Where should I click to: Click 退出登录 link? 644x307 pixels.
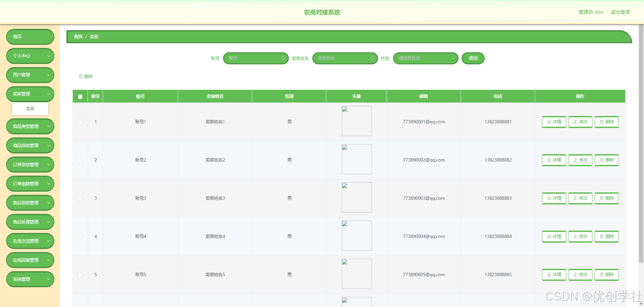pos(620,12)
